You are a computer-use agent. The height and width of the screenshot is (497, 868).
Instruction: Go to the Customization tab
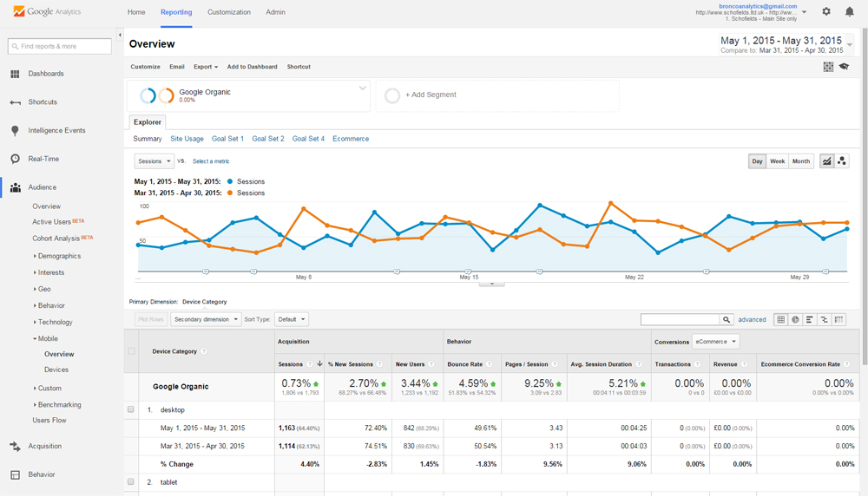point(228,12)
